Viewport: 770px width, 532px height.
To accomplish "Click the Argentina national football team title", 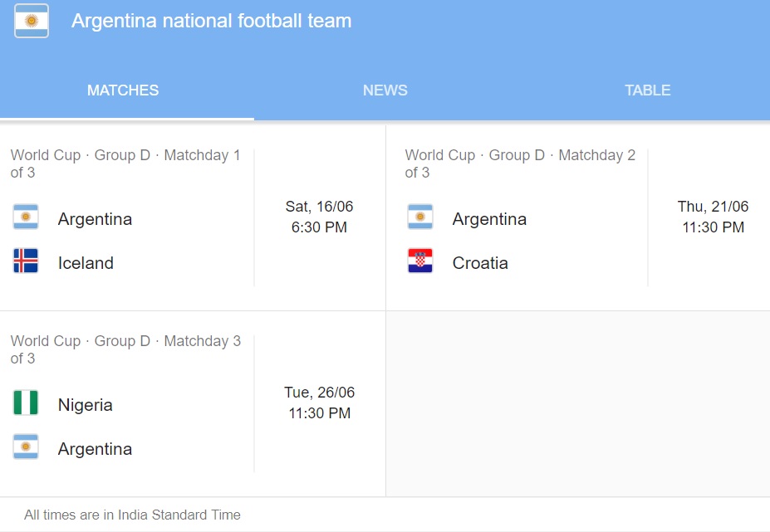I will click(211, 21).
